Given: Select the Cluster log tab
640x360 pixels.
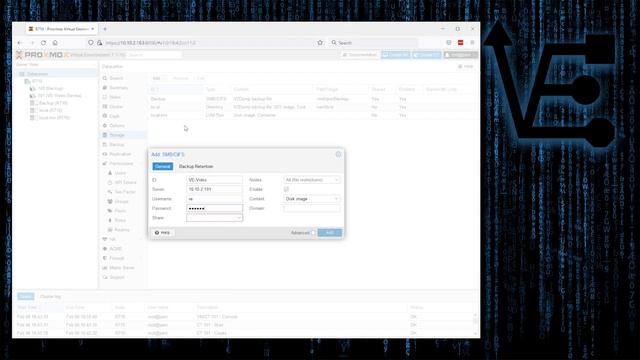Looking at the screenshot, I should click(x=51, y=296).
